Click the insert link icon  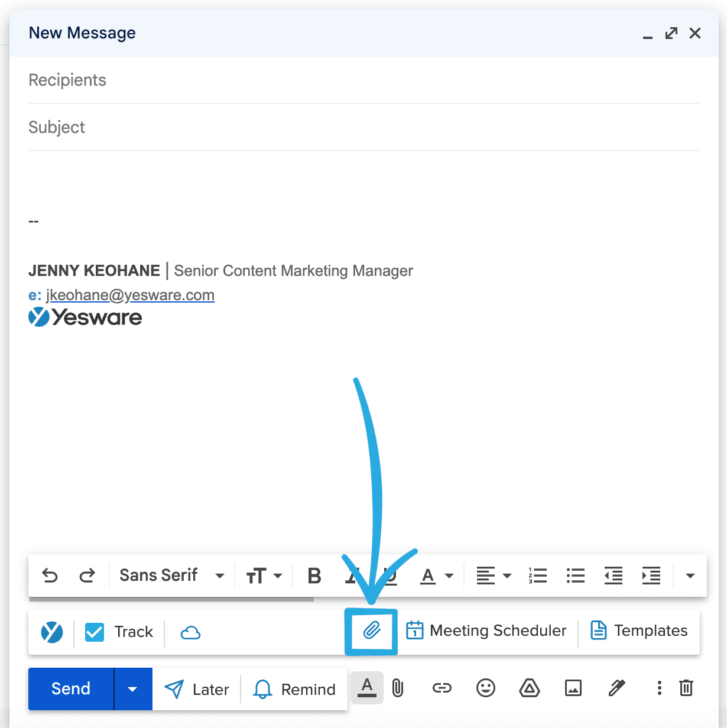coord(442,688)
